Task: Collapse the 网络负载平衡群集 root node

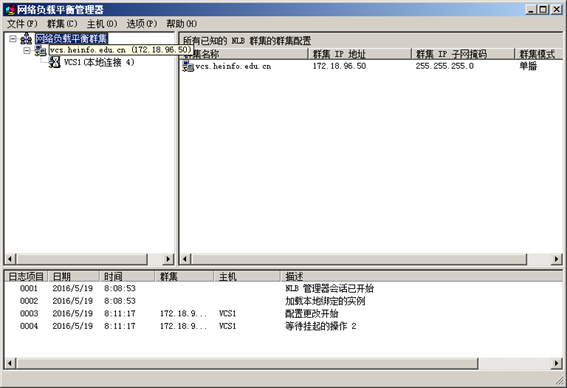Action: pos(13,39)
